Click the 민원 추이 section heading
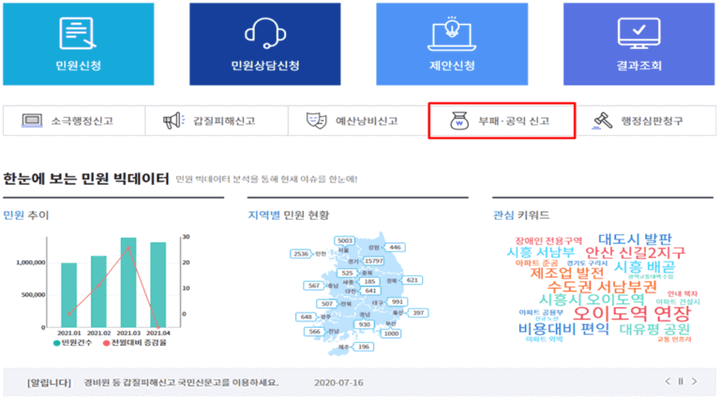Image resolution: width=720 pixels, height=400 pixels. (26, 215)
